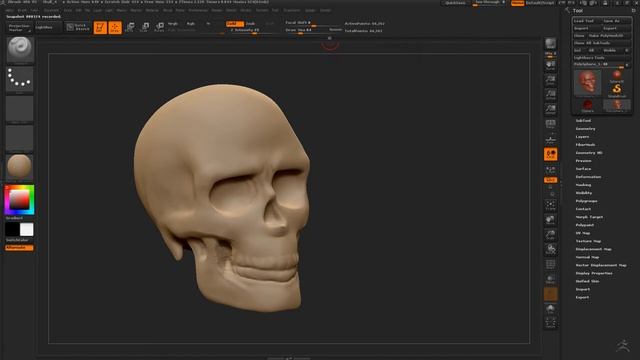640x360 pixels.
Task: Select the Move transform icon in top shelf
Action: coord(130,27)
